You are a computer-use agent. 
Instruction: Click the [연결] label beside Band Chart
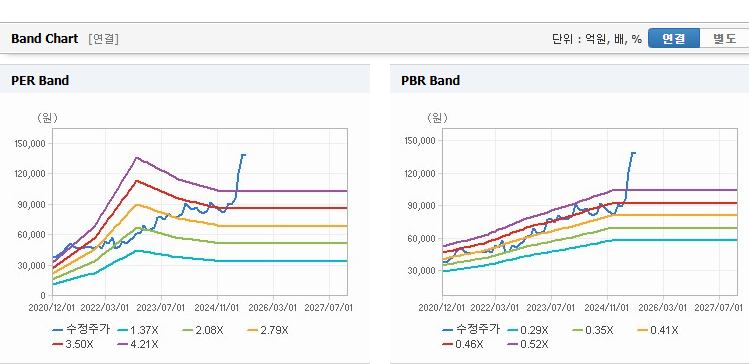coord(103,39)
